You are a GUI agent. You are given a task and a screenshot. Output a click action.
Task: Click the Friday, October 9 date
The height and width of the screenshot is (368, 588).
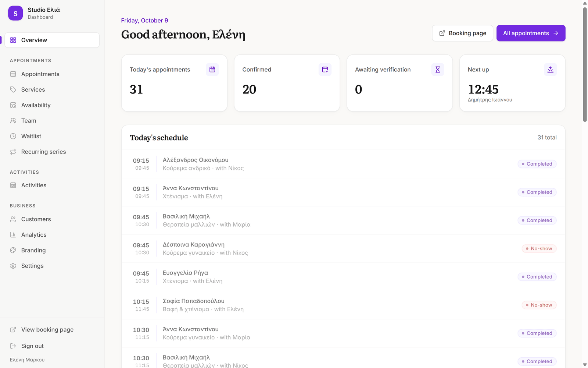coord(144,21)
